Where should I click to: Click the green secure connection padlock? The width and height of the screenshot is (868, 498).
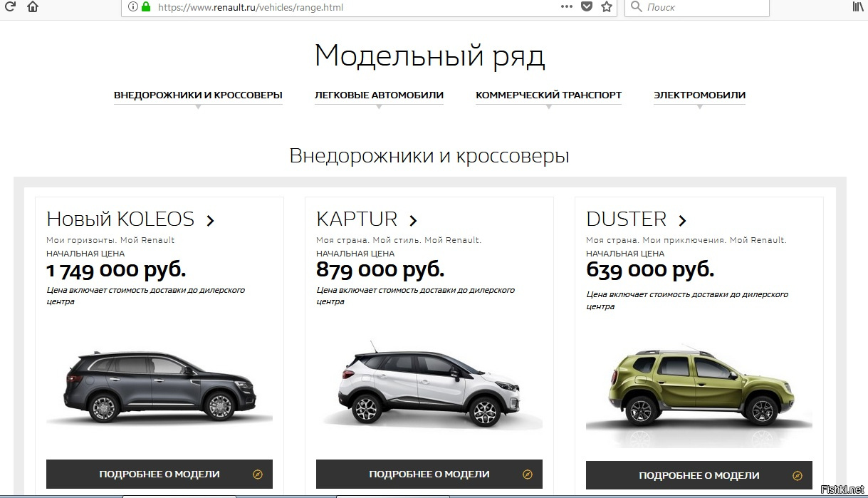tap(146, 7)
